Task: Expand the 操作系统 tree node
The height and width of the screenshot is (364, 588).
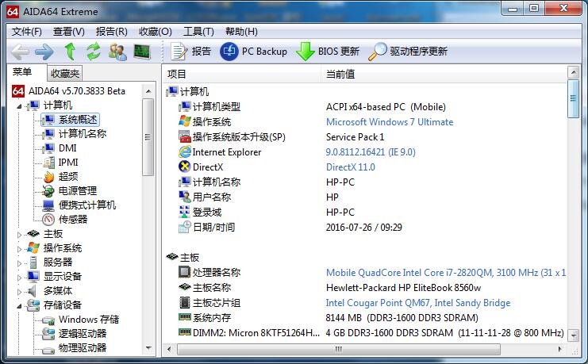Action: click(21, 248)
